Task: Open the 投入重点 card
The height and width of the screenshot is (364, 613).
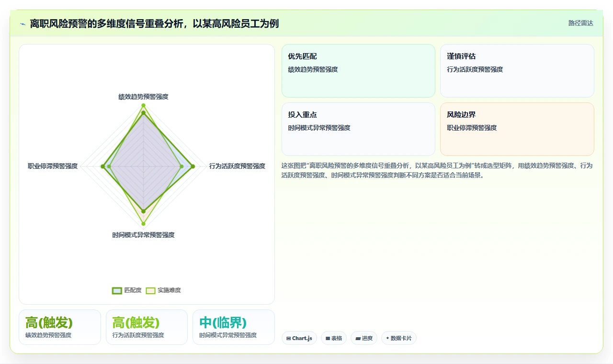Action: coord(358,129)
